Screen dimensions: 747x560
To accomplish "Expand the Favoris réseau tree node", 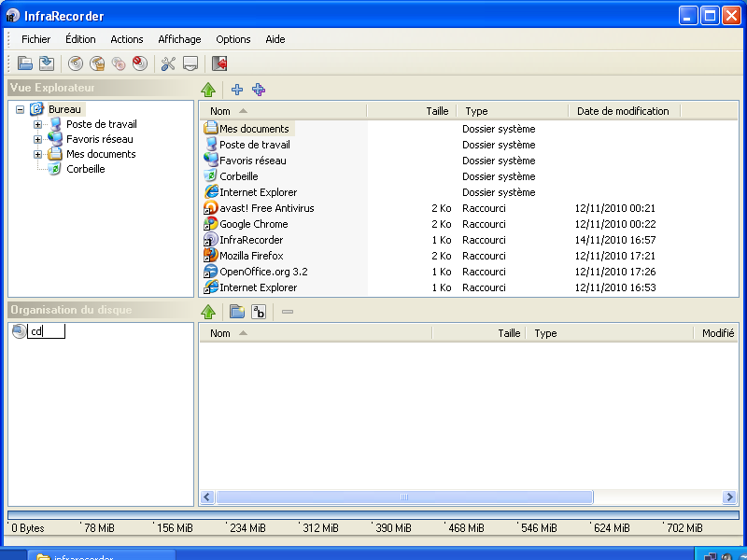I will [38, 139].
